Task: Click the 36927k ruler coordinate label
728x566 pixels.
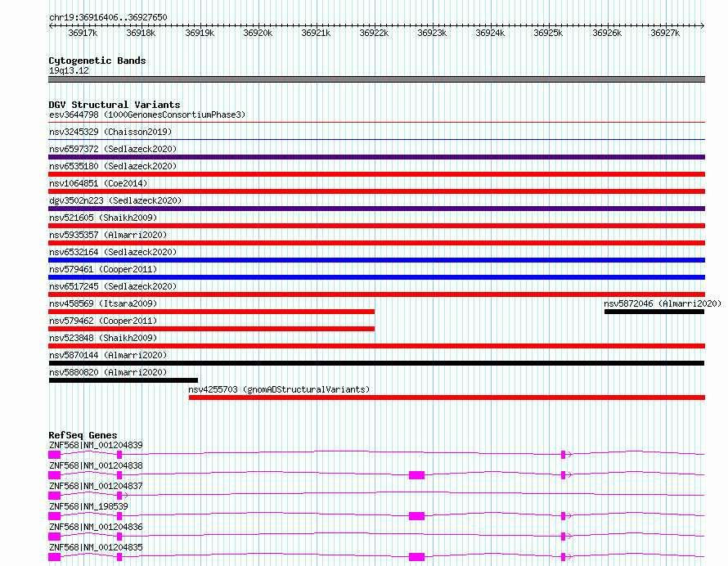Action: click(665, 33)
